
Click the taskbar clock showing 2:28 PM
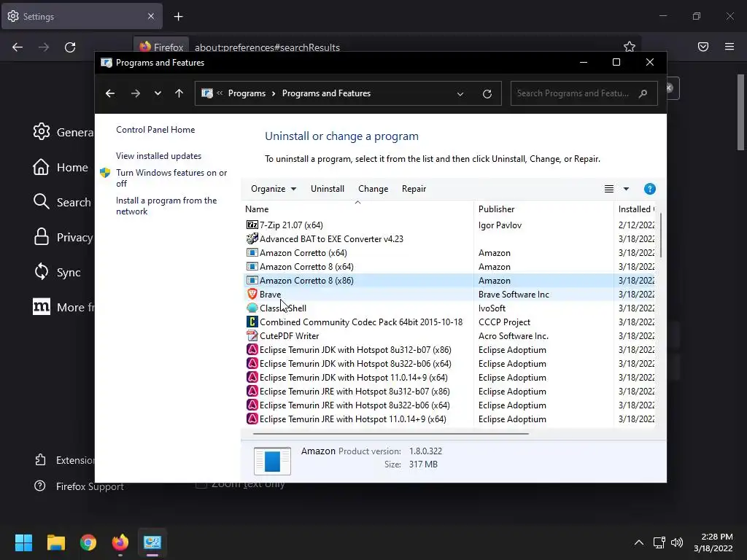pyautogui.click(x=713, y=542)
